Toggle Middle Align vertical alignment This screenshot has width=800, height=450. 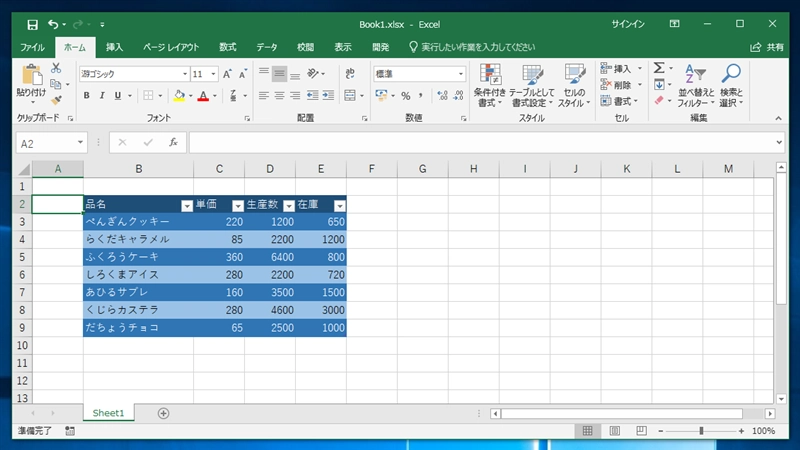[x=280, y=74]
